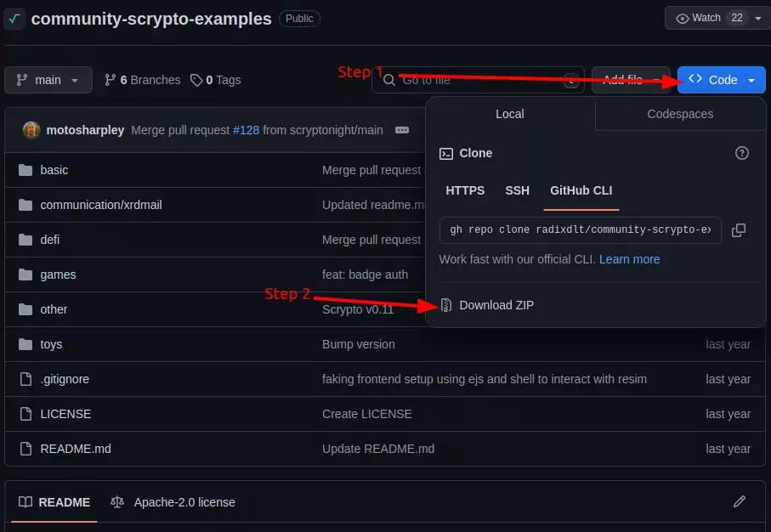The image size is (771, 532).
Task: Select the Apache-2.0 license tab
Action: coord(173,502)
